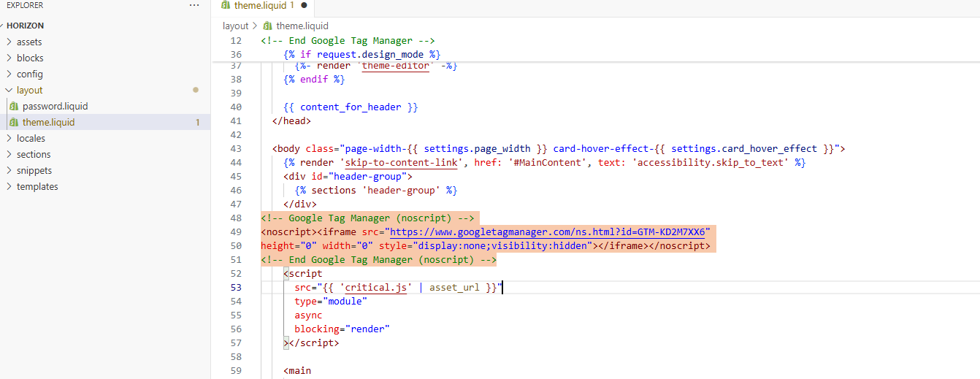Expand the config folder

(x=30, y=74)
